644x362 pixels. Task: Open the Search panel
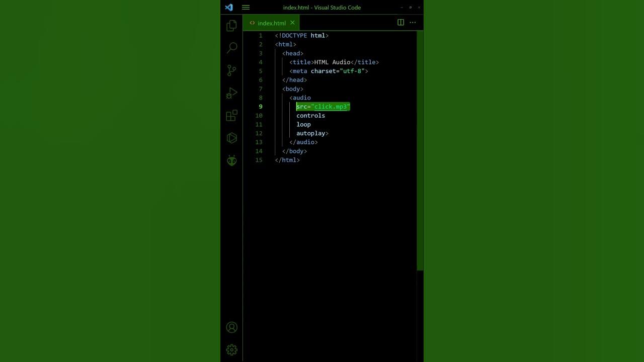pyautogui.click(x=231, y=48)
